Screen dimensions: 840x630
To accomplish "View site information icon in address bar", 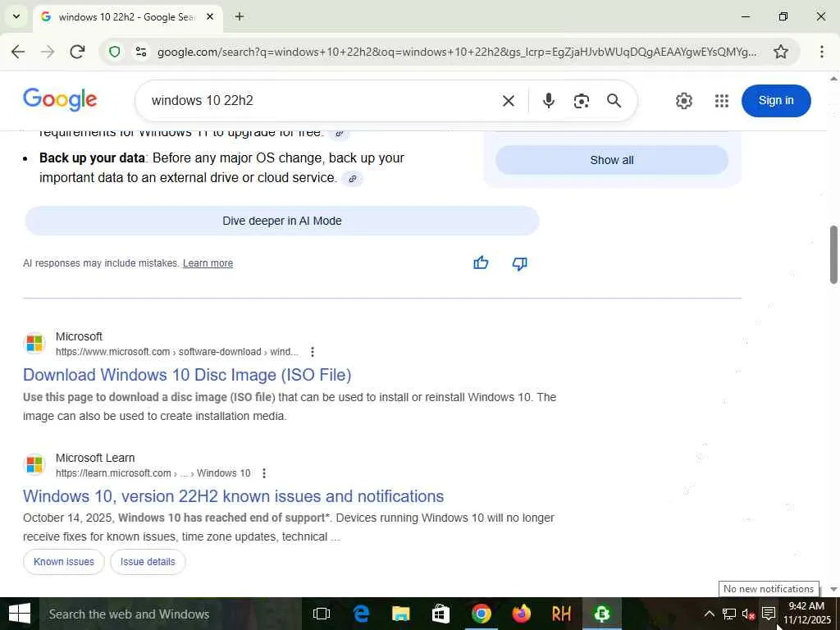I will click(x=141, y=52).
